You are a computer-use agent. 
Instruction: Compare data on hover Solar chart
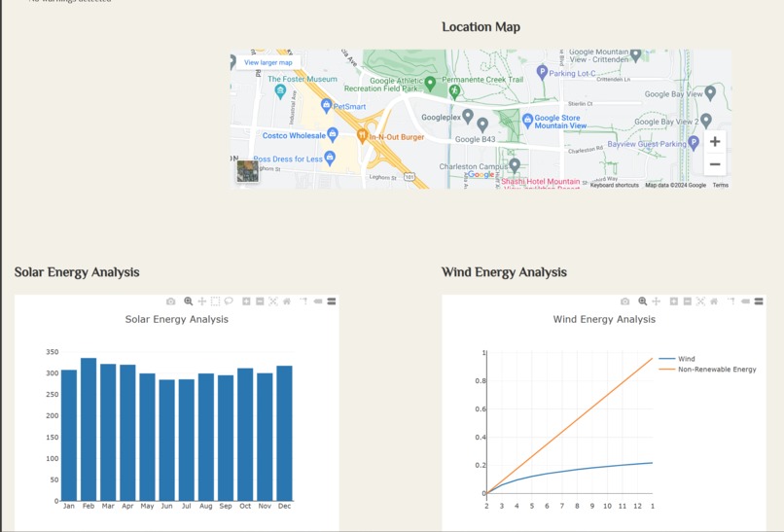coord(332,301)
